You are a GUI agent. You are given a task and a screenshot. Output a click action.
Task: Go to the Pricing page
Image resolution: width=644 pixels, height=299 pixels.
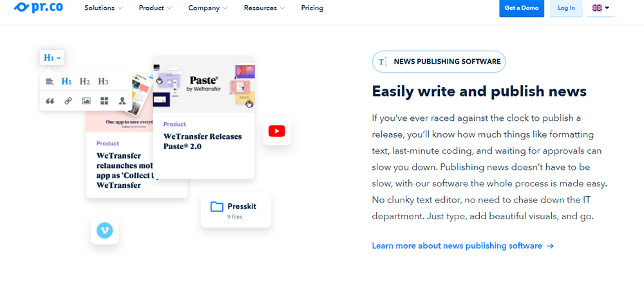click(x=312, y=8)
